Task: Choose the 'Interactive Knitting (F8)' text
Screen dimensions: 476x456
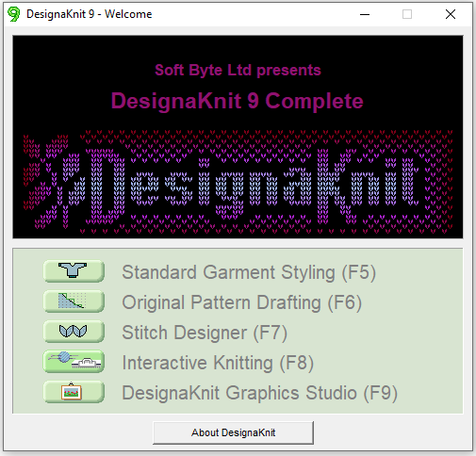Action: [x=218, y=363]
